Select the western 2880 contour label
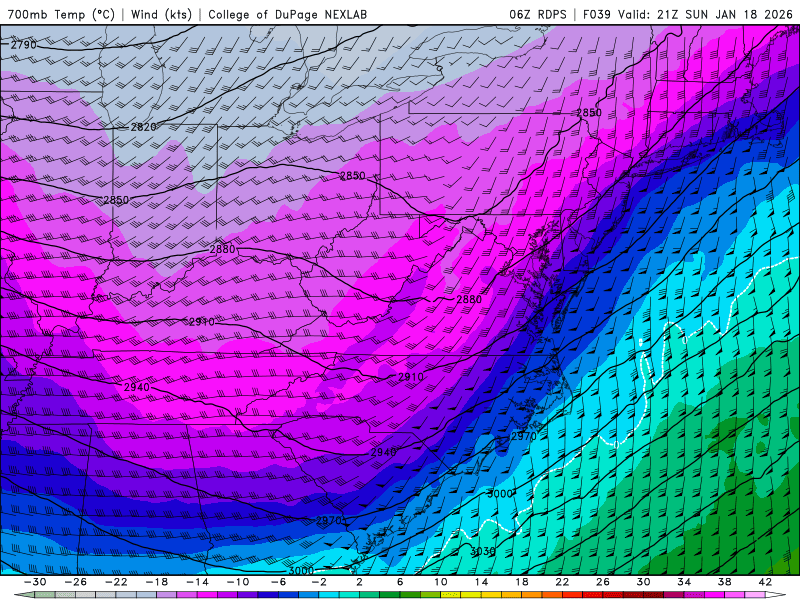Screen dimensions: 800x600 pyautogui.click(x=222, y=249)
